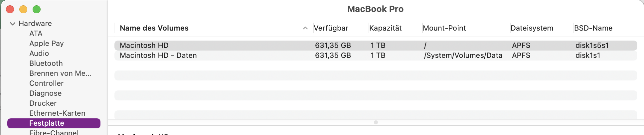Viewport: 644px width, 135px height.
Task: Sort by Name des Volumes column
Action: coord(154,28)
